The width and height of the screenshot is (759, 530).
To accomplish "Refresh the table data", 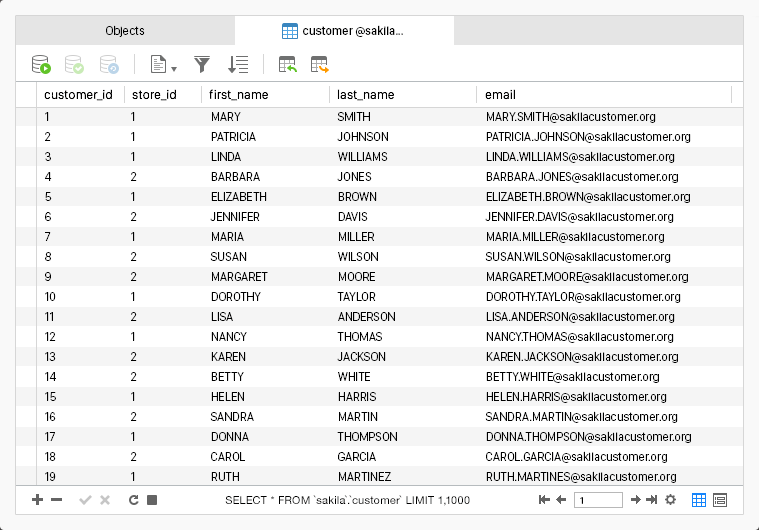I will [x=133, y=499].
